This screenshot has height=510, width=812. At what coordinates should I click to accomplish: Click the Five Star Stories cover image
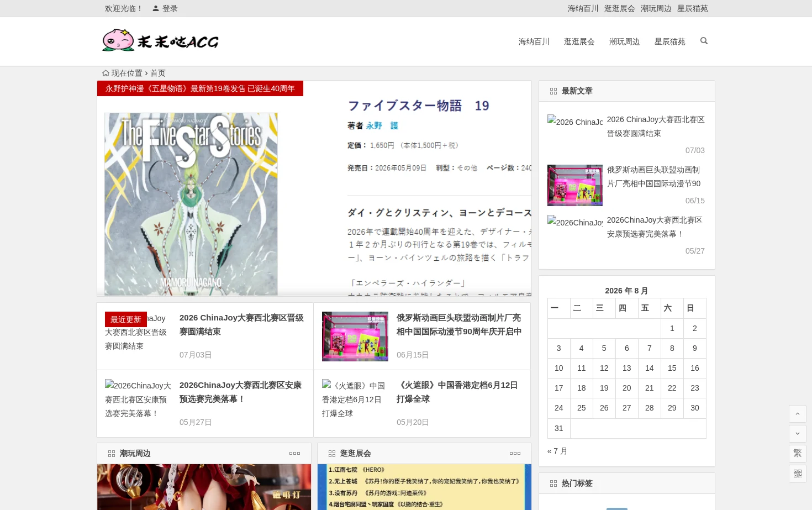pos(191,204)
